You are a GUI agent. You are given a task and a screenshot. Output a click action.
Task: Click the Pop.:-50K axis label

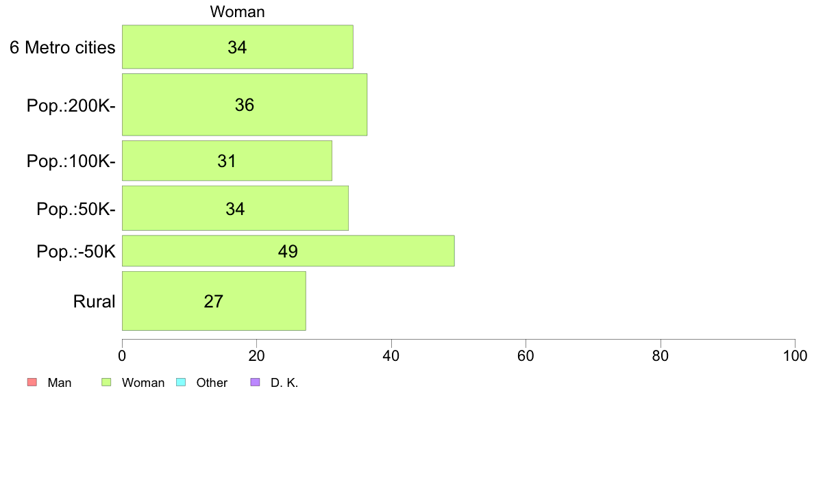tap(76, 252)
